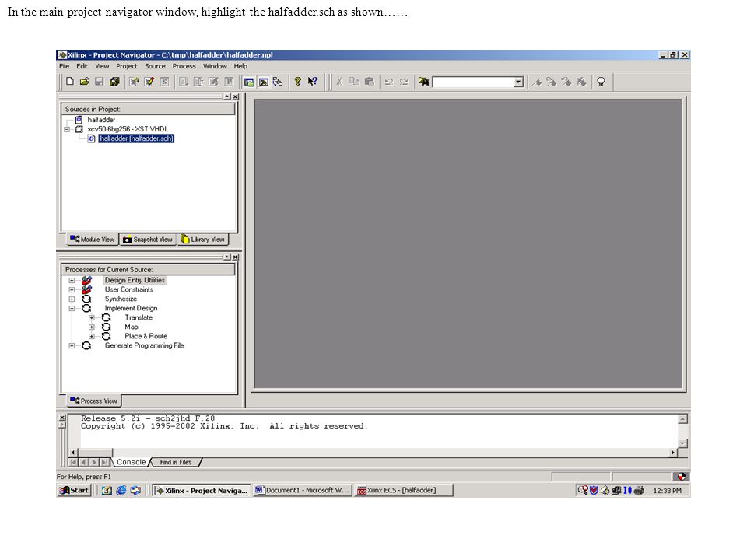Click the hierarchy view toolbar icon
The image size is (747, 560).
pos(278,82)
